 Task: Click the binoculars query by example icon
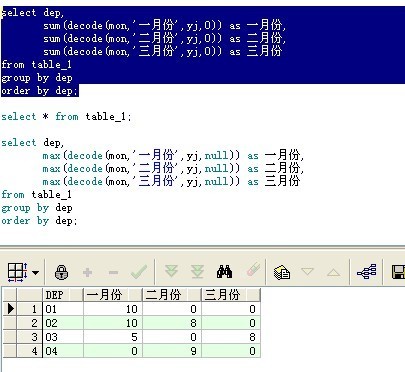click(x=224, y=272)
